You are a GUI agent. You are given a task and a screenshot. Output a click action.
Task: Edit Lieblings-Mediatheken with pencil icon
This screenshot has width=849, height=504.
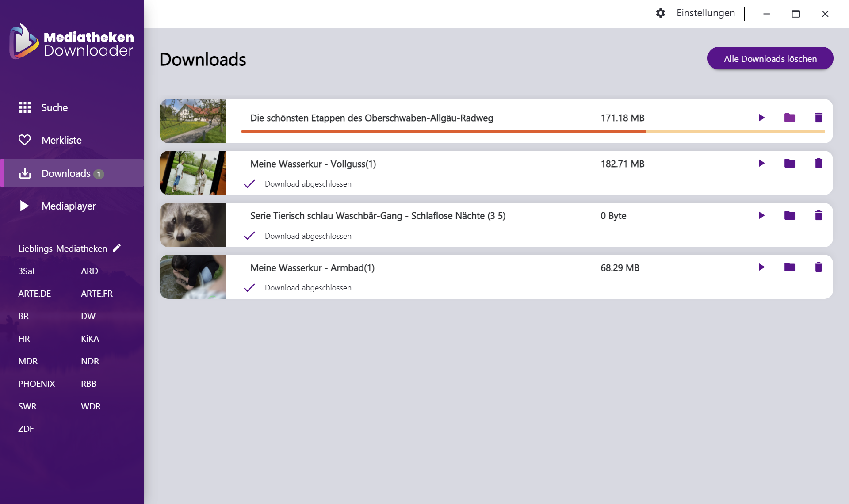tap(117, 248)
